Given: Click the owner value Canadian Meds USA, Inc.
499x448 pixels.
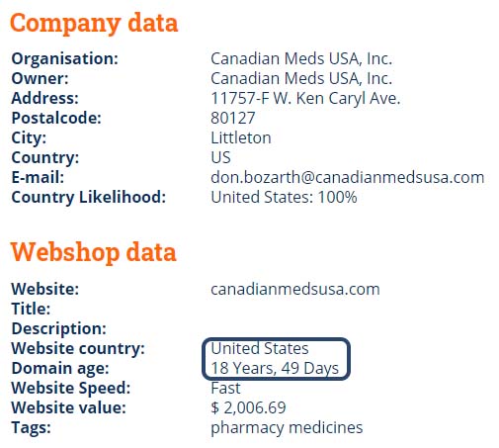Looking at the screenshot, I should coord(301,78).
